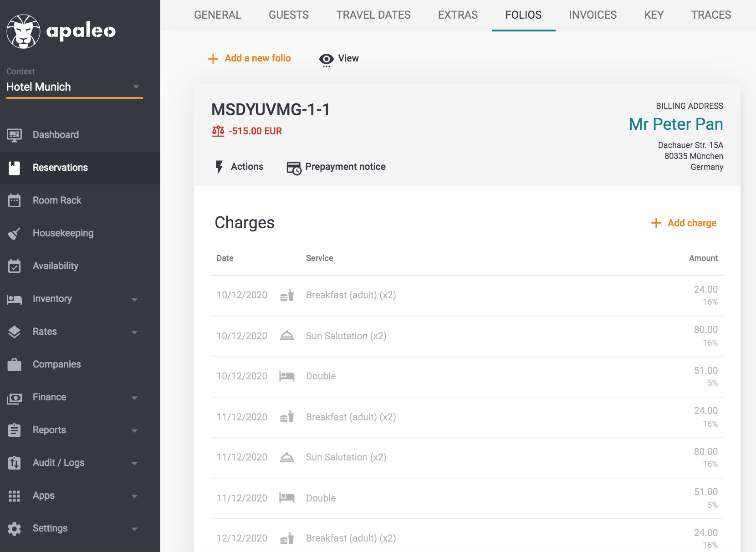
Task: Click the Add a new folio link
Action: point(258,58)
